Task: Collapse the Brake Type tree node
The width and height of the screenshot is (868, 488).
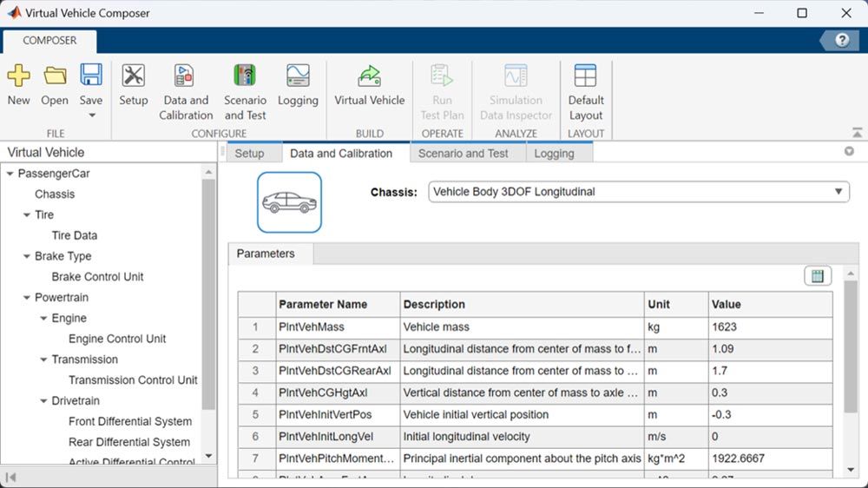Action: 27,256
